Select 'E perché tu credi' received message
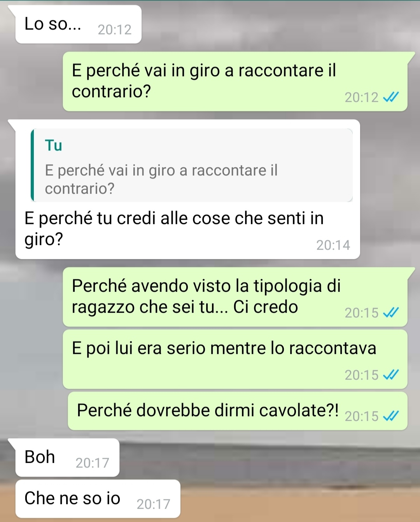 coord(187,189)
